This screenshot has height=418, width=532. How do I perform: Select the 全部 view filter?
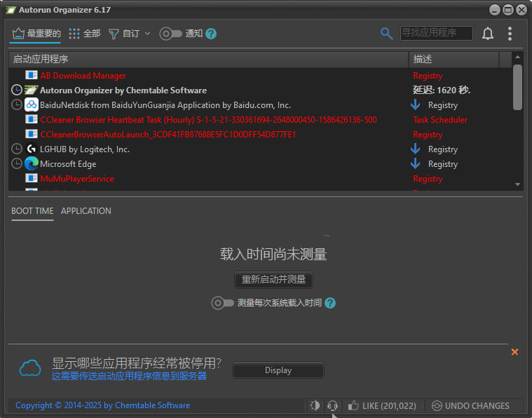pos(84,34)
